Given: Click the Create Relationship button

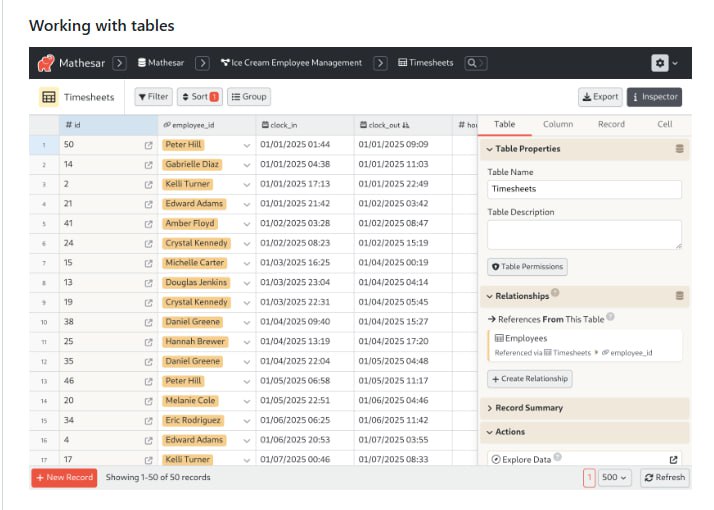Looking at the screenshot, I should click(x=530, y=379).
